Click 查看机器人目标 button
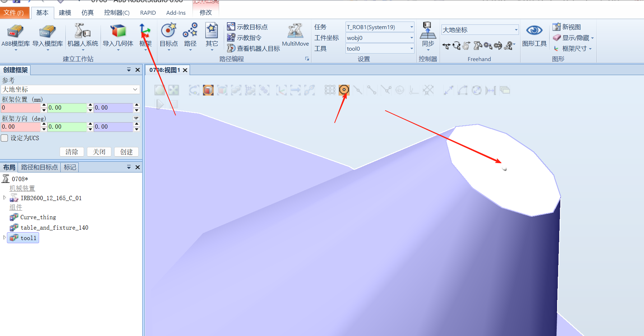Image resolution: width=644 pixels, height=336 pixels. [x=254, y=49]
